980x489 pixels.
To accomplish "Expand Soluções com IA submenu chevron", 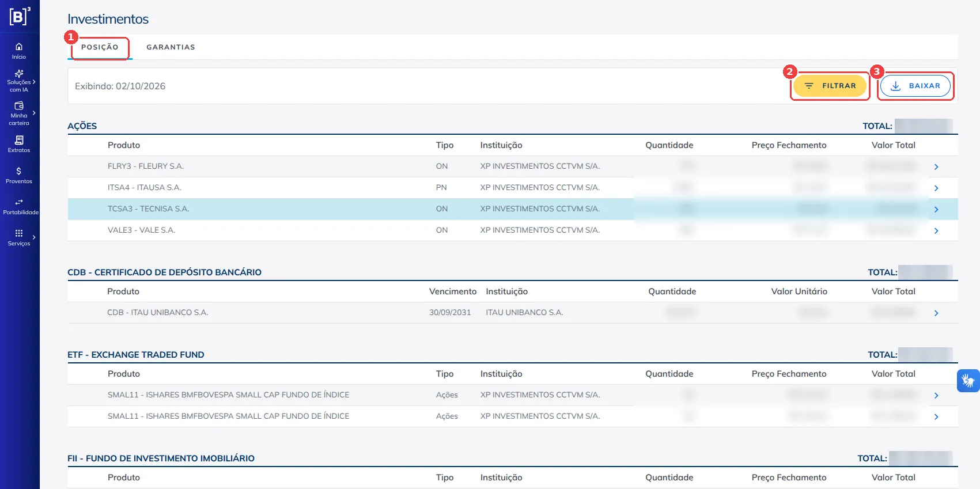I will coord(34,82).
